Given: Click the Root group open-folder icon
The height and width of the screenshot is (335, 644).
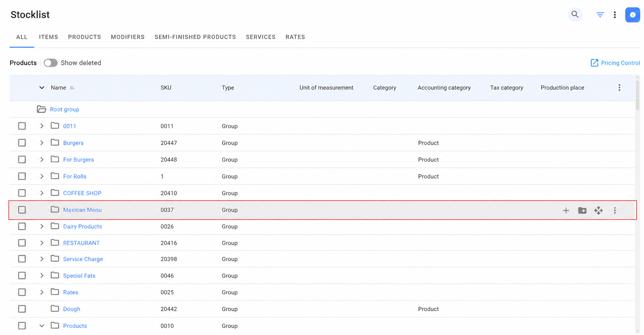Looking at the screenshot, I should click(41, 109).
